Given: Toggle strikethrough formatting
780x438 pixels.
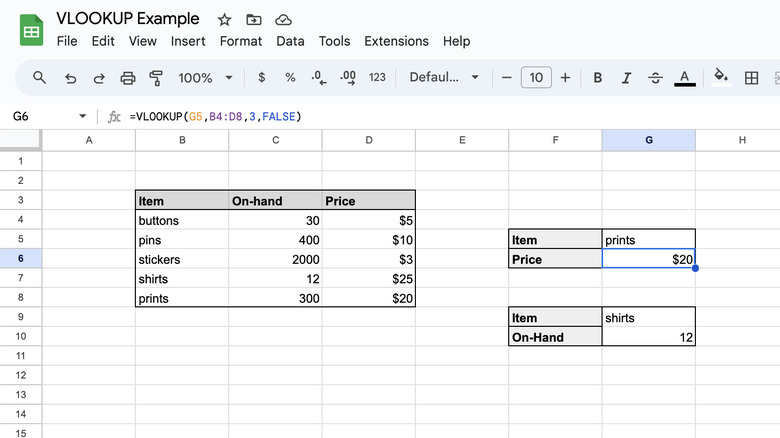Looking at the screenshot, I should 656,77.
